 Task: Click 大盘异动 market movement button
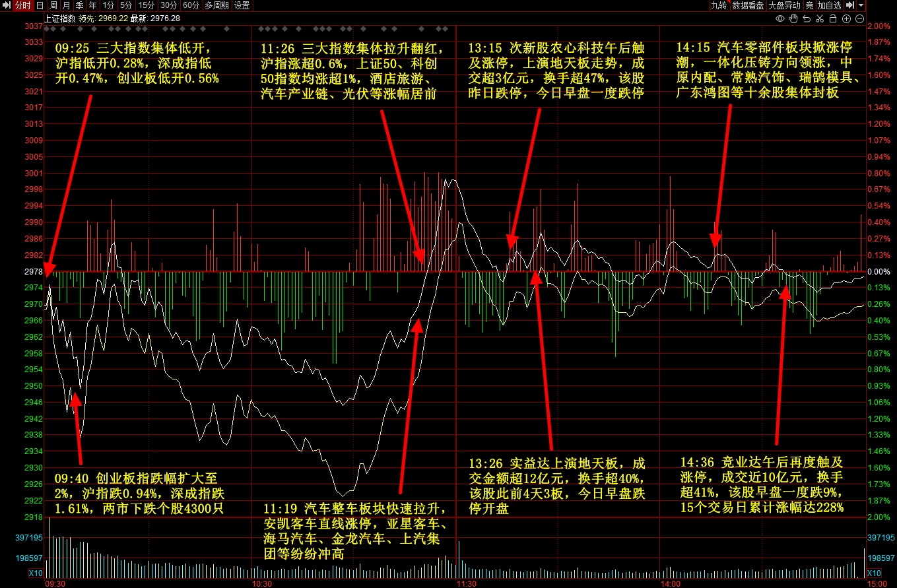click(x=784, y=5)
